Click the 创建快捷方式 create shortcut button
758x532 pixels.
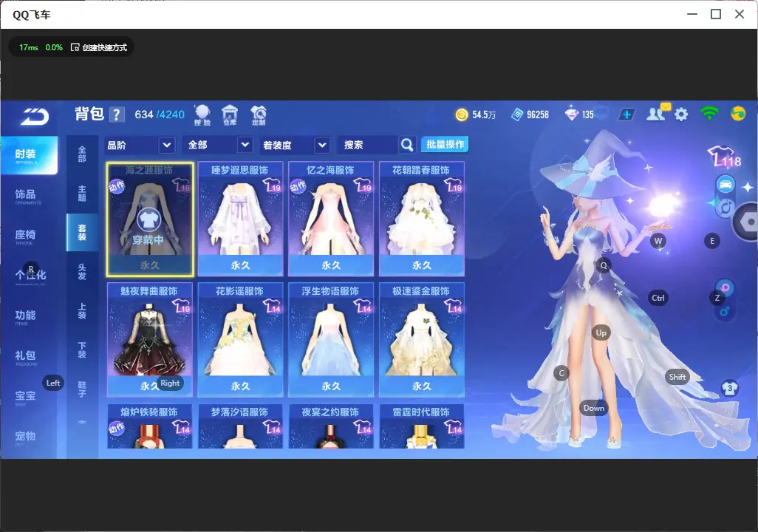pos(99,47)
